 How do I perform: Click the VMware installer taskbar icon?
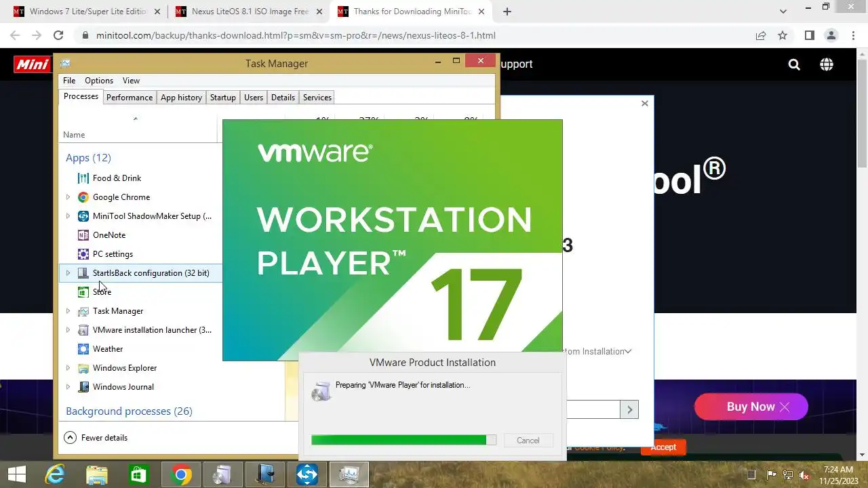pyautogui.click(x=222, y=474)
